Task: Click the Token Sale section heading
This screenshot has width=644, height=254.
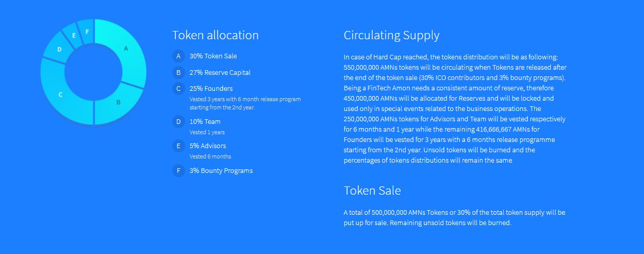Action: [372, 190]
